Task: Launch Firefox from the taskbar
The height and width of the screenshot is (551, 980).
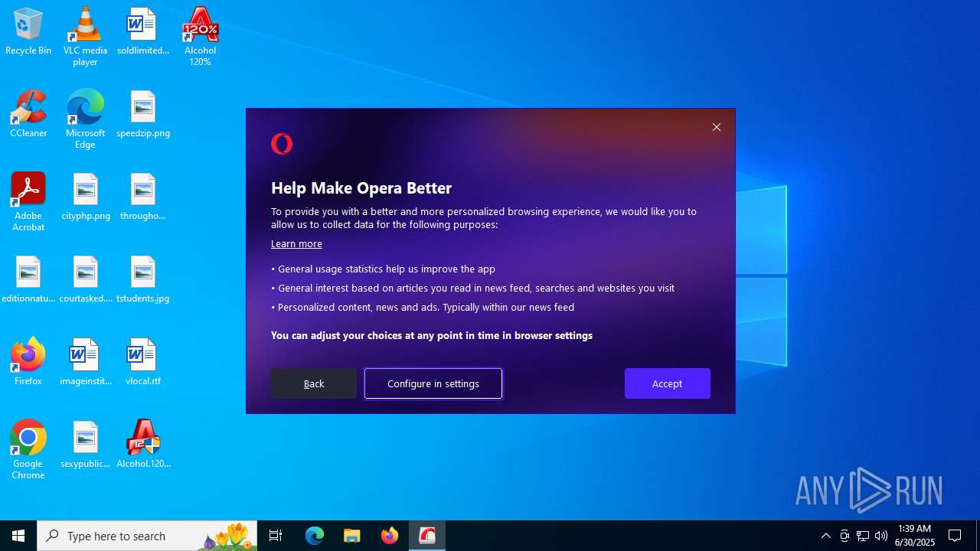Action: tap(390, 536)
